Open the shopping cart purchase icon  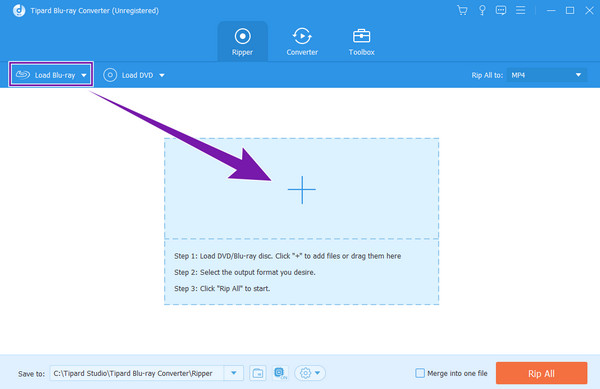(462, 10)
